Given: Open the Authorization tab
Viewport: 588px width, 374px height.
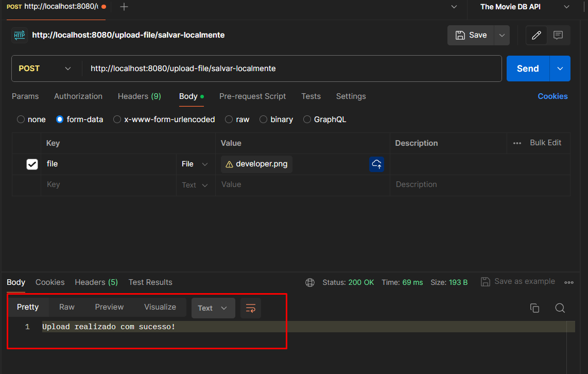Looking at the screenshot, I should tap(78, 96).
